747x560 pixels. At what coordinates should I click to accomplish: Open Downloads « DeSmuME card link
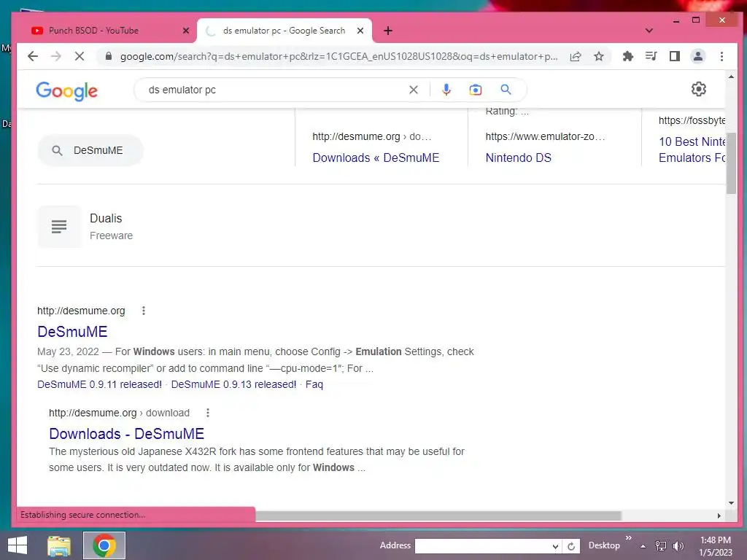[x=376, y=157]
